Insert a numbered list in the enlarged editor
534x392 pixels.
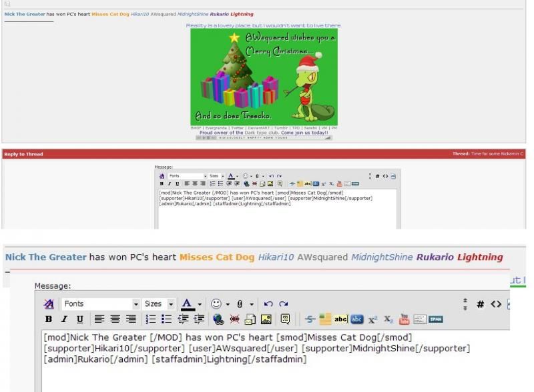pyautogui.click(x=151, y=319)
